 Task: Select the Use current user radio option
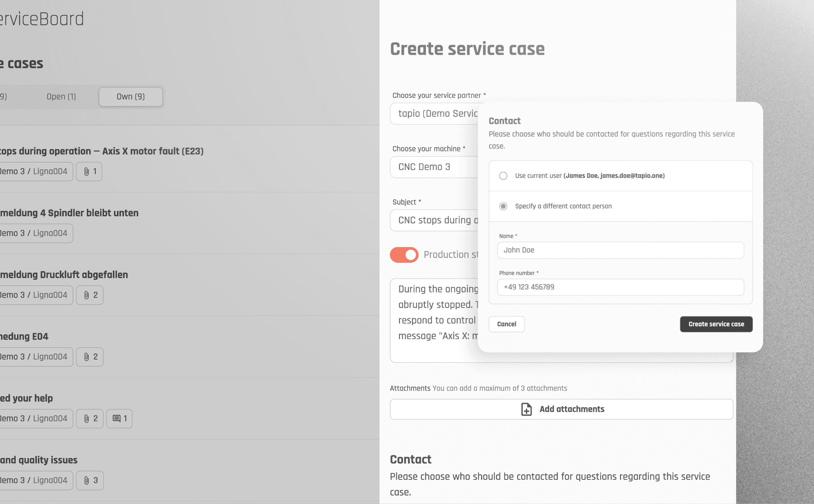(503, 176)
